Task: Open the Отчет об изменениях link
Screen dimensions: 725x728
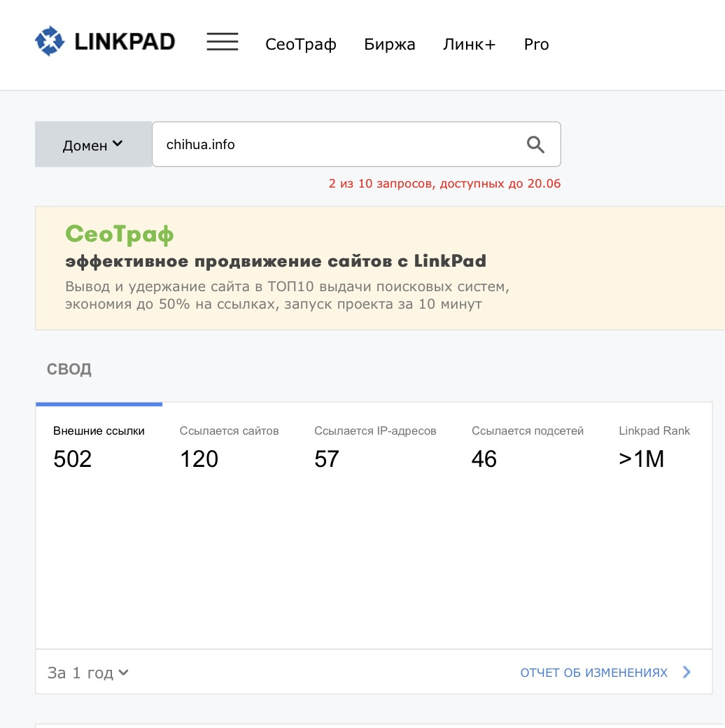Action: tap(593, 672)
